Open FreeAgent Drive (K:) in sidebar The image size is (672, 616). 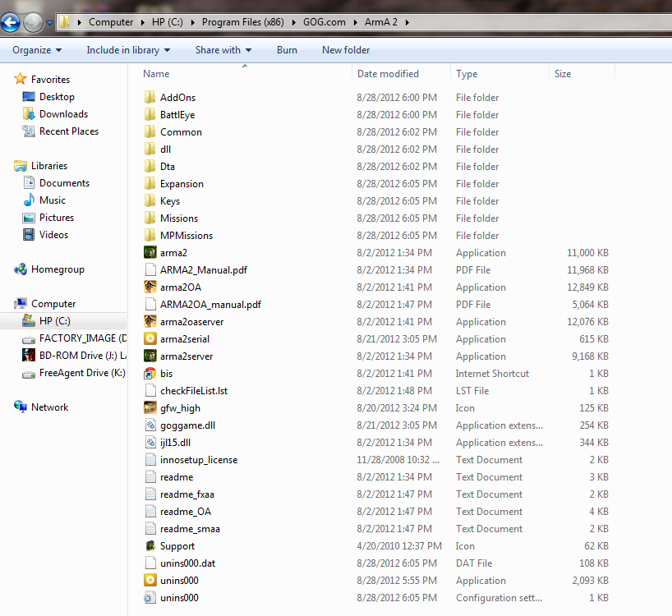(x=81, y=373)
